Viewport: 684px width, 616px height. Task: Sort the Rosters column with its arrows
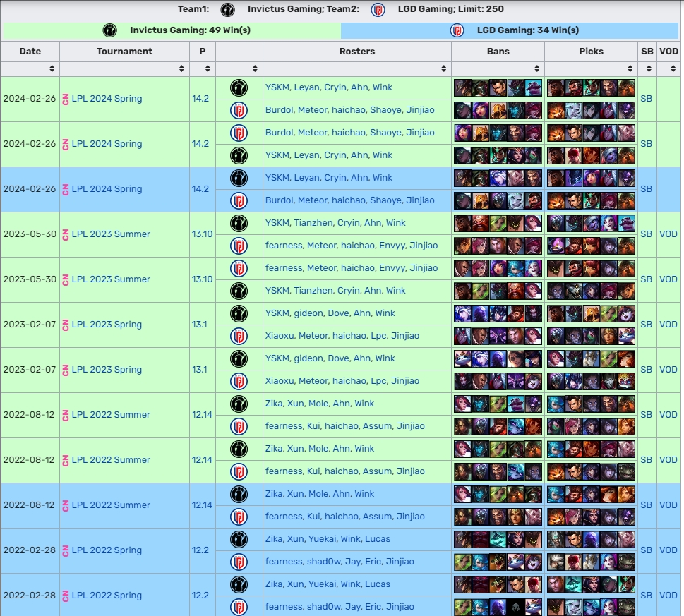click(443, 68)
